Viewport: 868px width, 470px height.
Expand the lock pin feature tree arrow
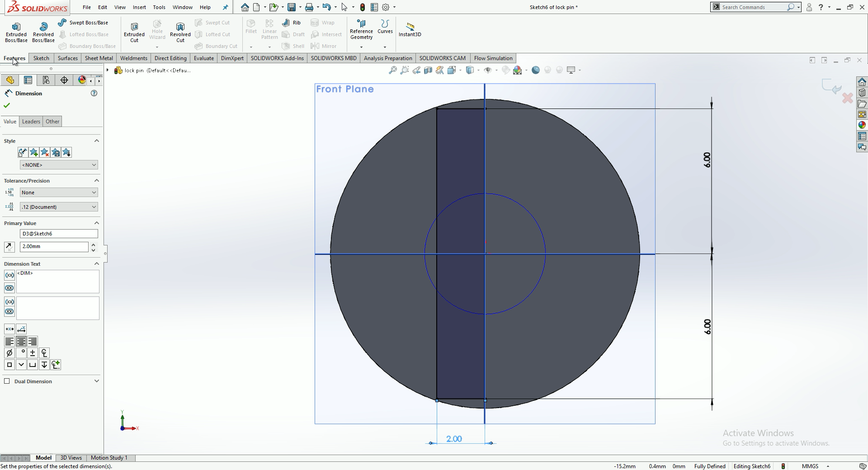click(x=108, y=70)
